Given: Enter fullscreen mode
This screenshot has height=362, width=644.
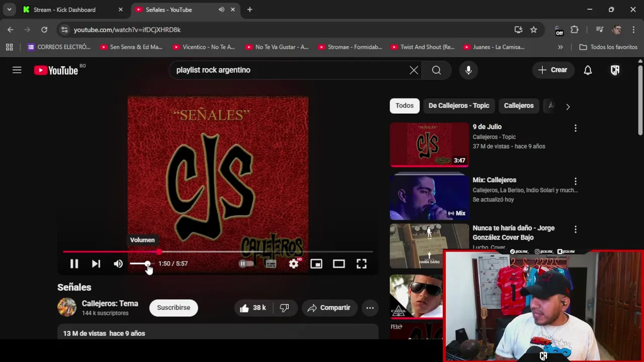Looking at the screenshot, I should tap(362, 263).
